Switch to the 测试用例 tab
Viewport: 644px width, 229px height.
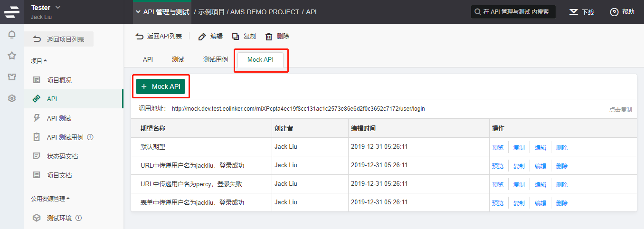pos(216,59)
